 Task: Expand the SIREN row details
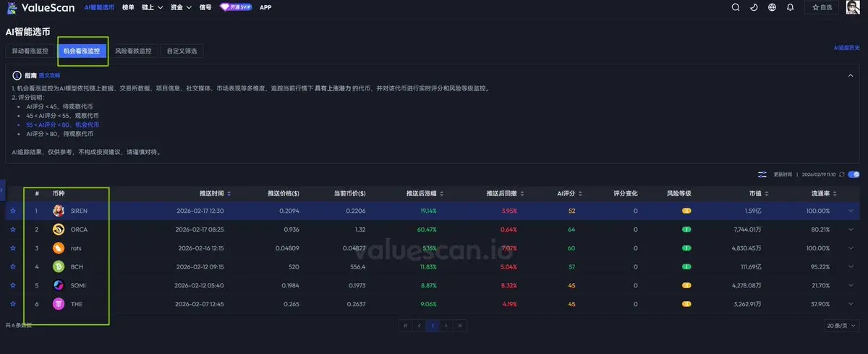(851, 211)
